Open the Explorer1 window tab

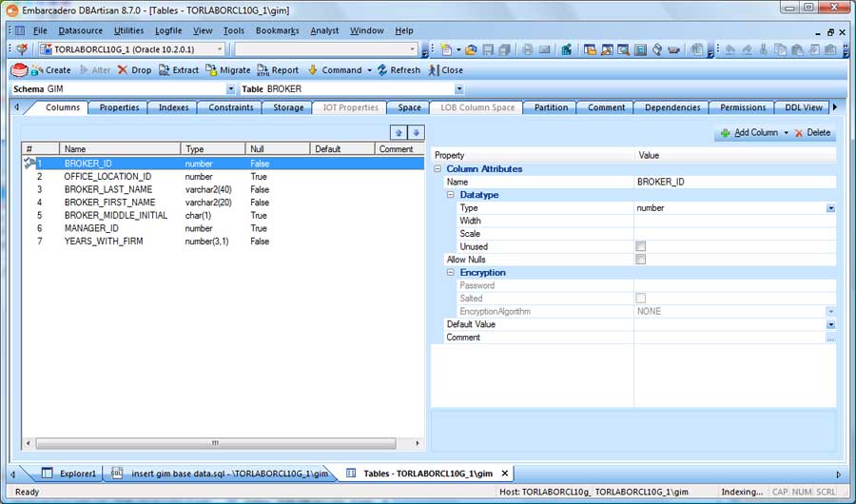(70, 474)
